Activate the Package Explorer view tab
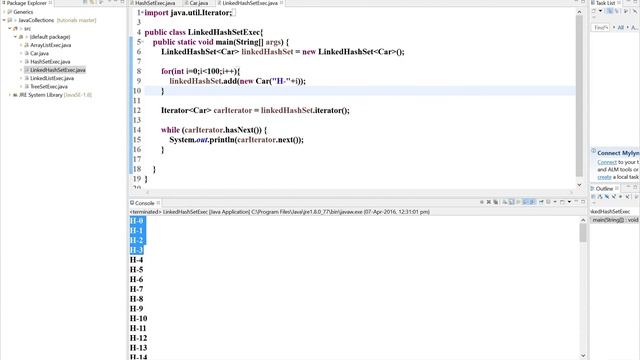The image size is (640, 360). pyautogui.click(x=27, y=3)
